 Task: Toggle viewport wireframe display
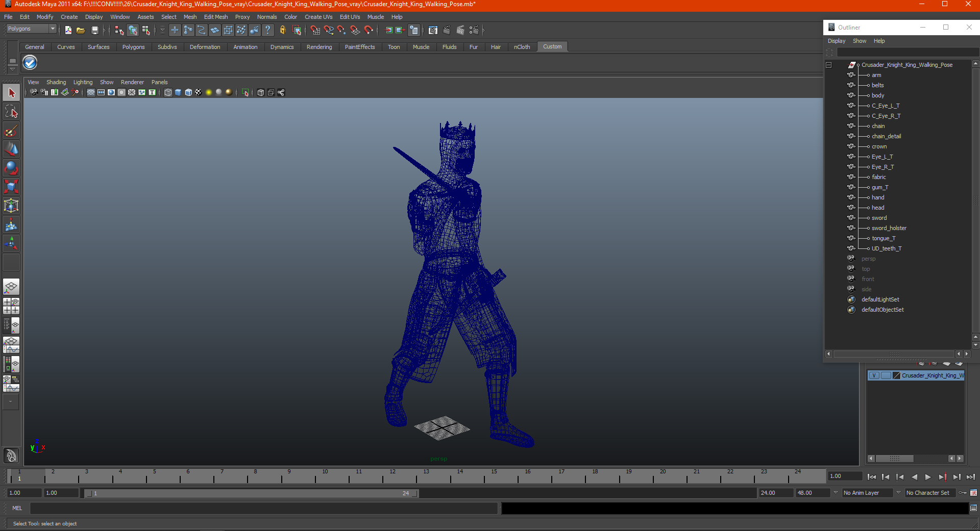[168, 92]
